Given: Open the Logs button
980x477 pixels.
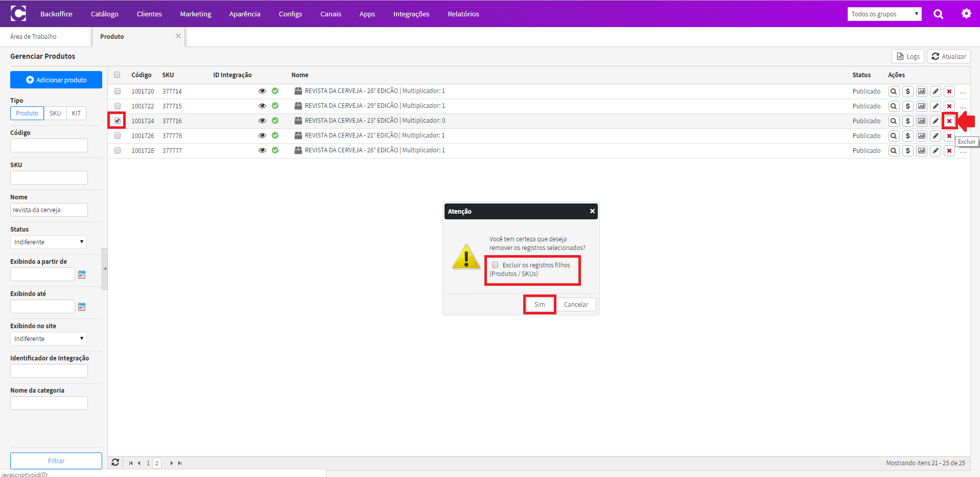Looking at the screenshot, I should point(908,56).
